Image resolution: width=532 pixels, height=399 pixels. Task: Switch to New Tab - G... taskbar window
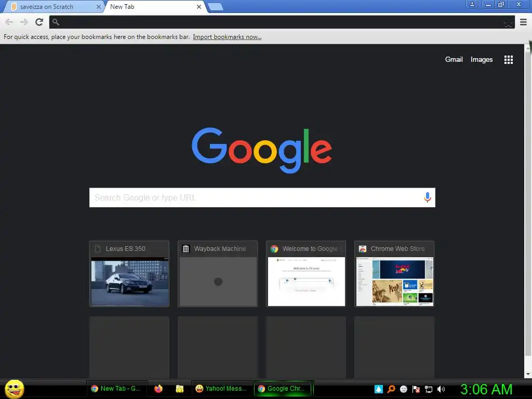117,389
